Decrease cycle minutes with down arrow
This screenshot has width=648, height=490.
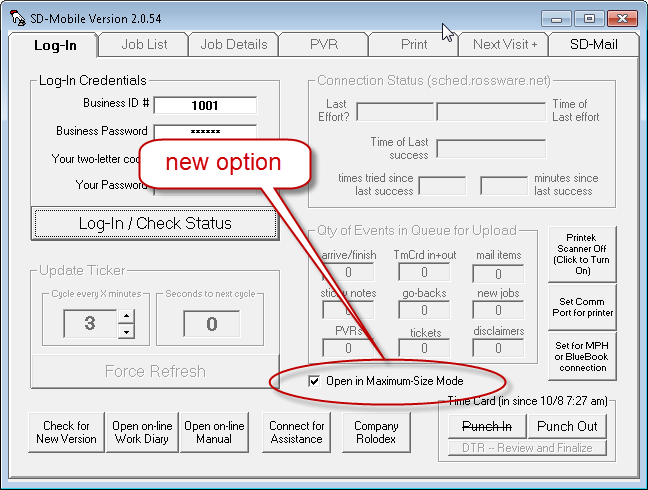coord(126,331)
